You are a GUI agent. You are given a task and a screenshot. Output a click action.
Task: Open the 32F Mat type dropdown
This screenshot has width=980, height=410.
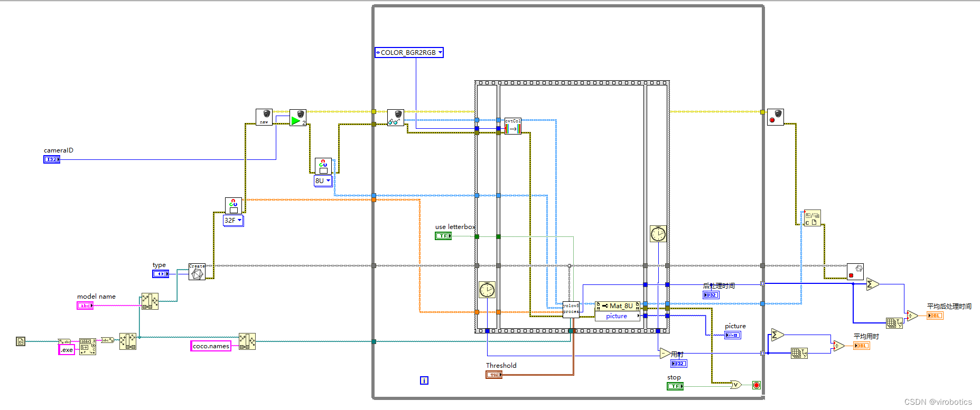point(233,221)
